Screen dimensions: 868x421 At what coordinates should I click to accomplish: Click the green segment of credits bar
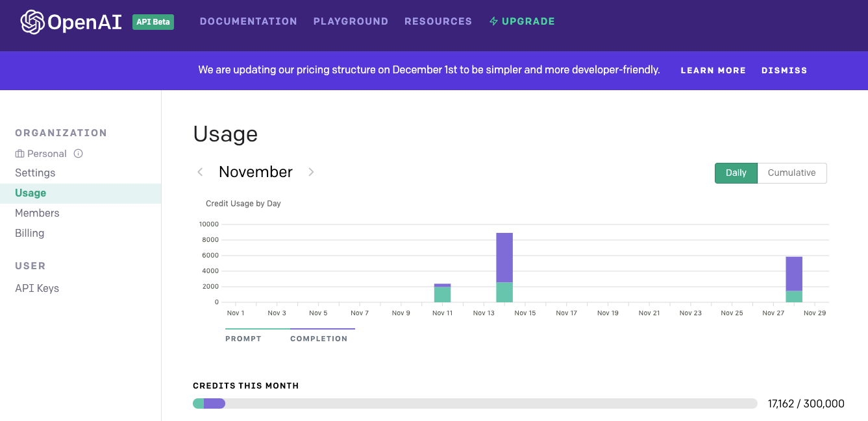pyautogui.click(x=198, y=403)
